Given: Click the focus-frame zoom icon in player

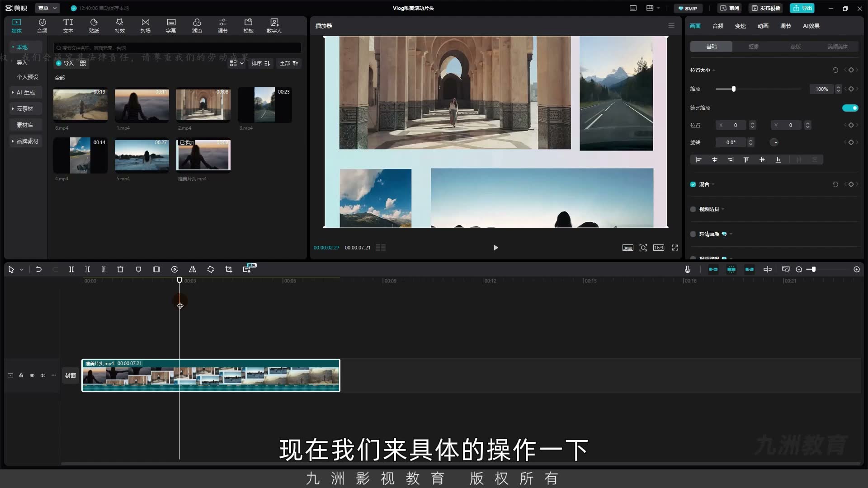Looking at the screenshot, I should click(x=643, y=248).
